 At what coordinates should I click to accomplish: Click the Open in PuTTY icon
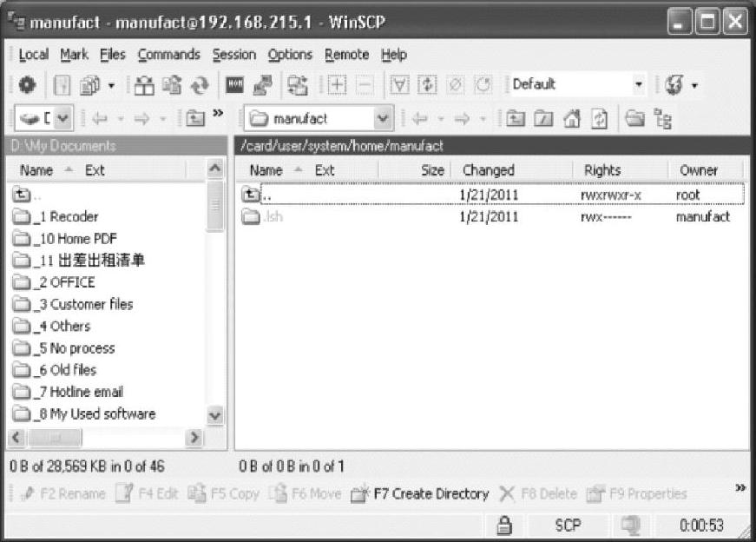click(263, 85)
